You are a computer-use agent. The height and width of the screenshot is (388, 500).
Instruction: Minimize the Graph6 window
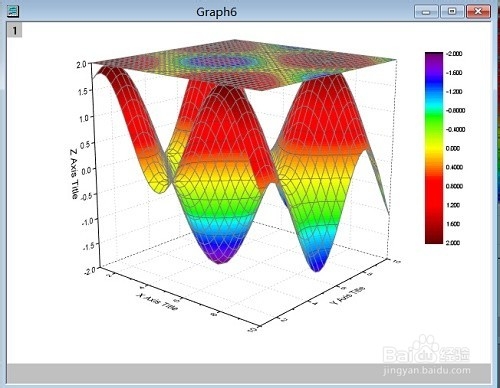coord(426,12)
